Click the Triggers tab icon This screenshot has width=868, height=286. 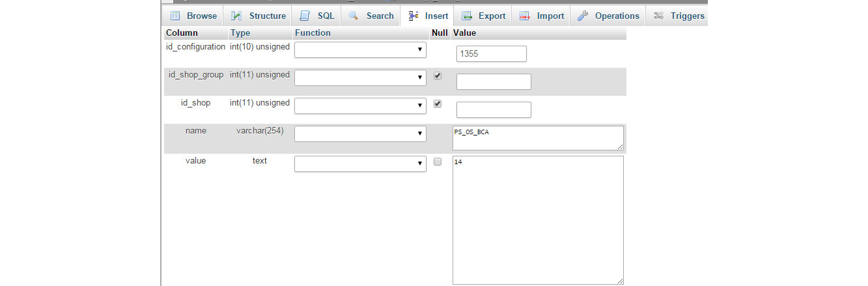tap(659, 16)
